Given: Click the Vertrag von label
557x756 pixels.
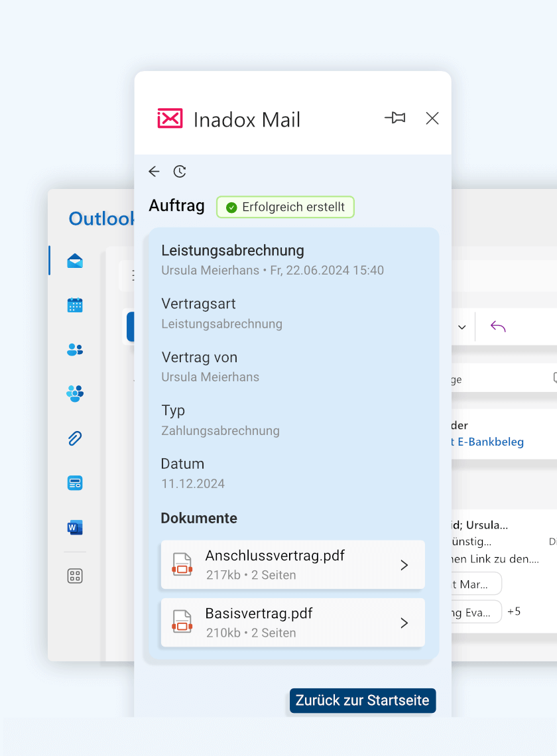Looking at the screenshot, I should point(199,357).
